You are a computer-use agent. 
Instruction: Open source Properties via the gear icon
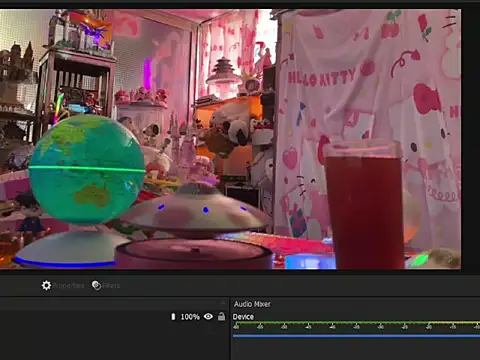46,285
